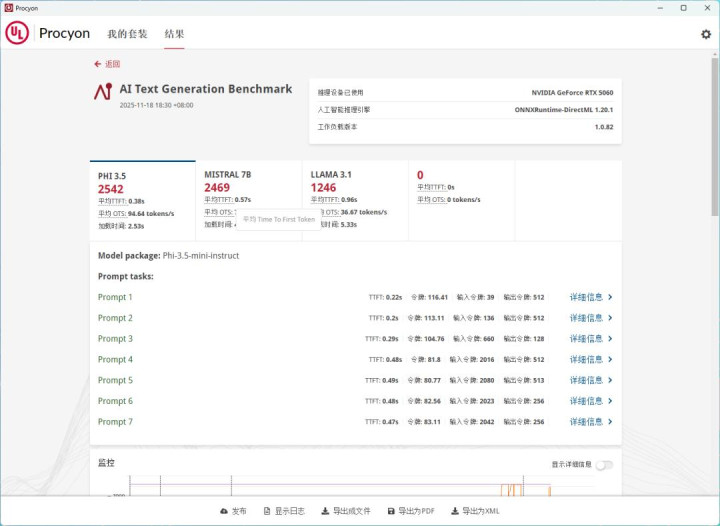This screenshot has height=526, width=720.
Task: Toggle the 显示详细信息 switch
Action: (x=604, y=464)
